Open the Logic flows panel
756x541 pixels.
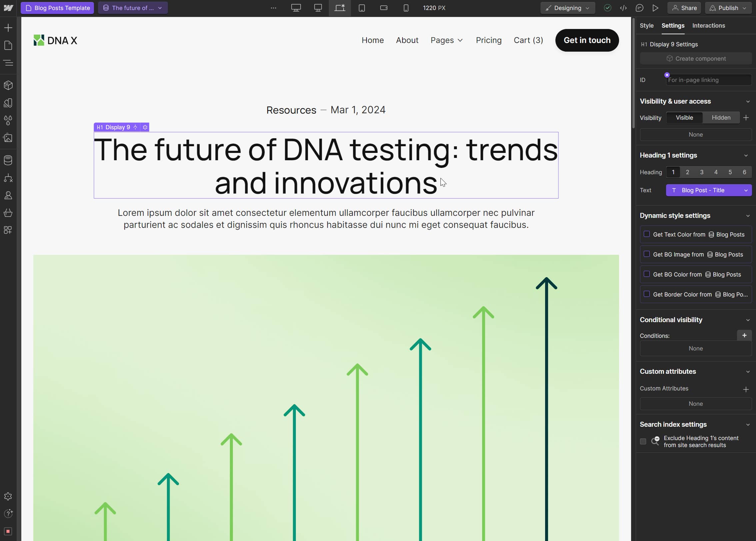(x=8, y=178)
